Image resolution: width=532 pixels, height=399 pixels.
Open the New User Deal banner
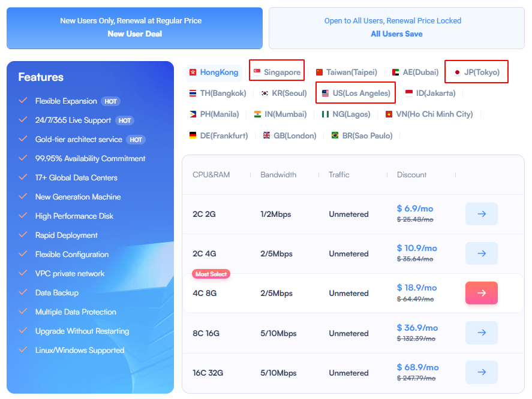(x=134, y=27)
